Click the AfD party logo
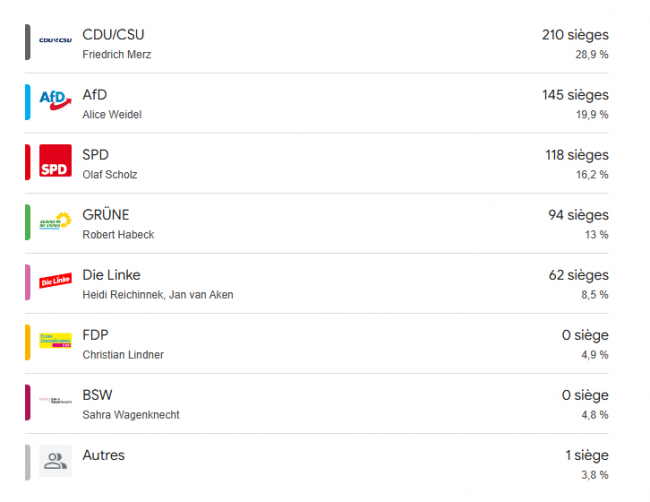650x502 pixels. click(x=55, y=100)
